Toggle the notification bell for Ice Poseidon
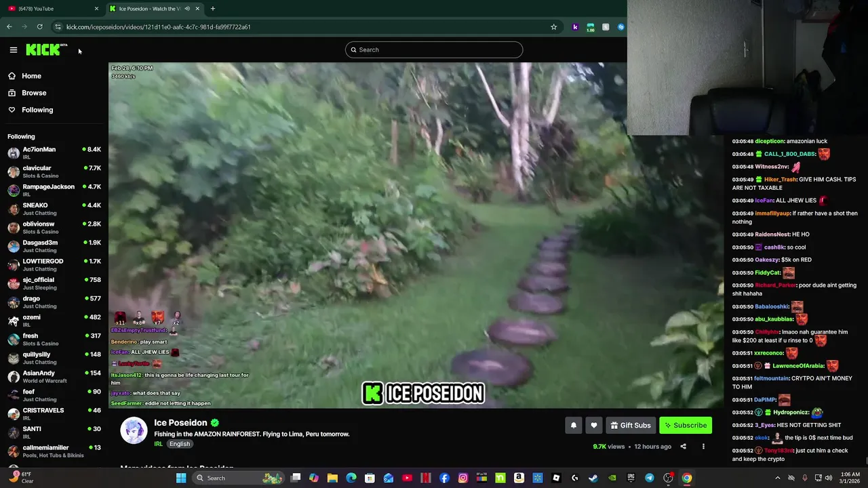Screen dimensions: 868x488 tap(574, 425)
